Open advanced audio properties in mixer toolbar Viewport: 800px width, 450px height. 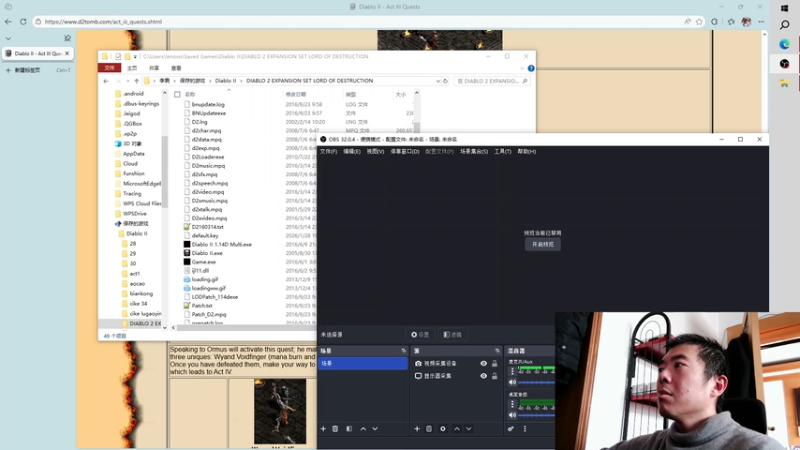[x=511, y=429]
